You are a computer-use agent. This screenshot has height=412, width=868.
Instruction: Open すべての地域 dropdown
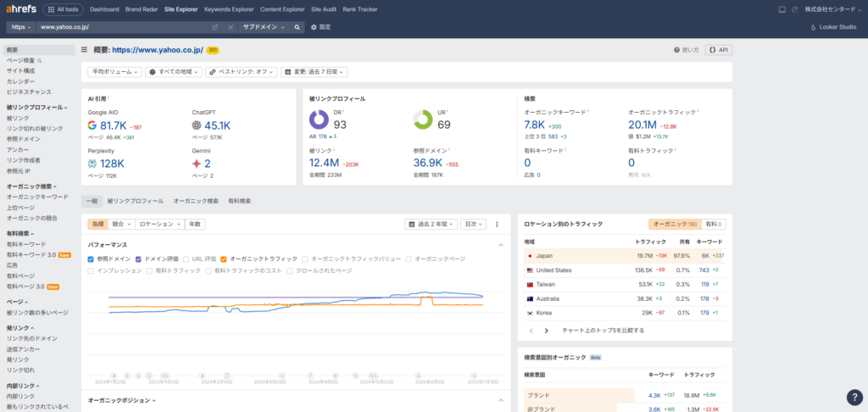[x=174, y=72]
